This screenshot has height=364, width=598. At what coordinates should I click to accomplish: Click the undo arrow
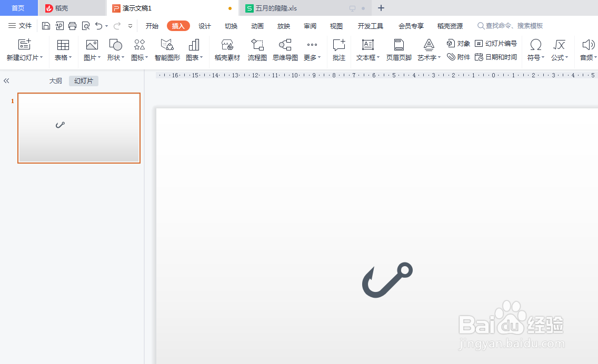click(98, 25)
